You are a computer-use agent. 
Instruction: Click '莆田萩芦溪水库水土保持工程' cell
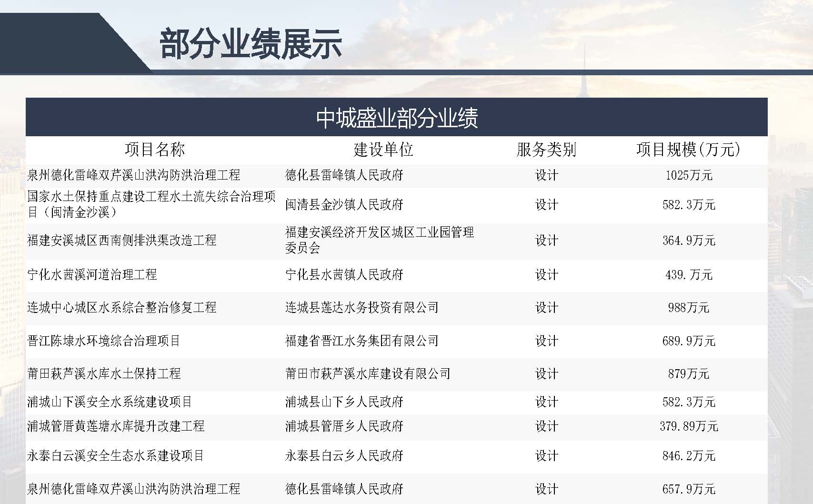(104, 374)
